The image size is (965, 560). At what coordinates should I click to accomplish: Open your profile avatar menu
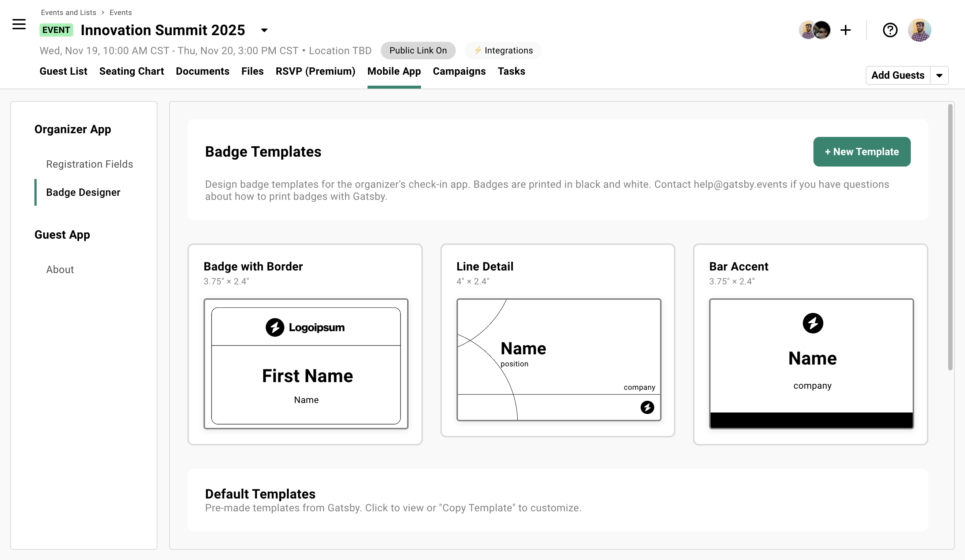tap(920, 30)
